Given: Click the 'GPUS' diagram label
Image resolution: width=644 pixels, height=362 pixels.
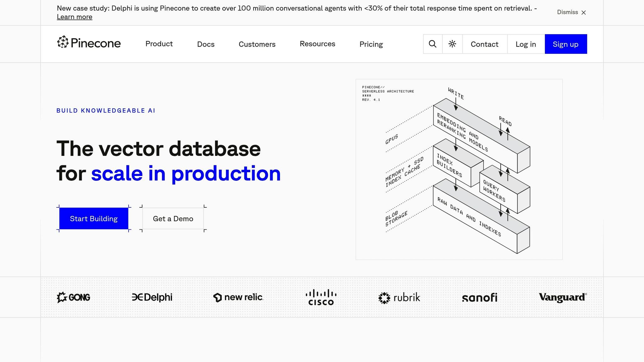Looking at the screenshot, I should point(392,139).
